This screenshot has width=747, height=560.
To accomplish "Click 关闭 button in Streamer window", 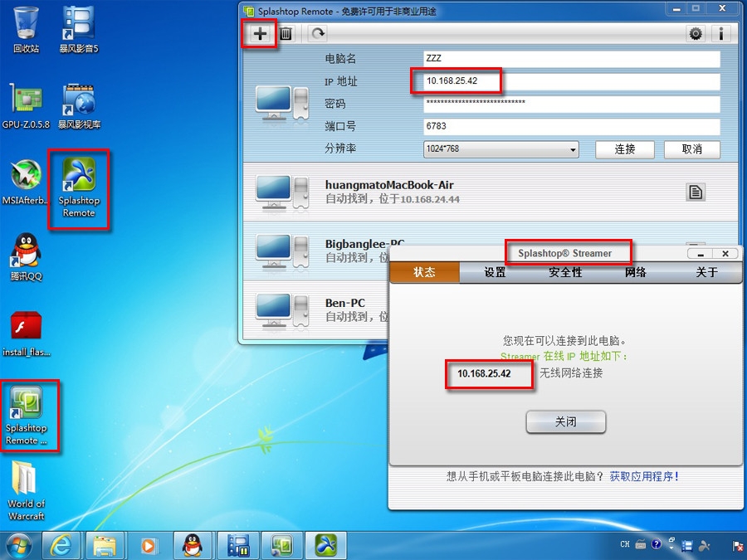I will [x=565, y=422].
